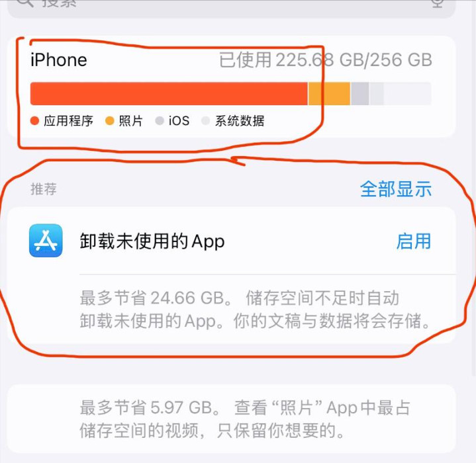Enable 卸载未使用的 App with 启用
The width and height of the screenshot is (476, 463).
(x=414, y=241)
